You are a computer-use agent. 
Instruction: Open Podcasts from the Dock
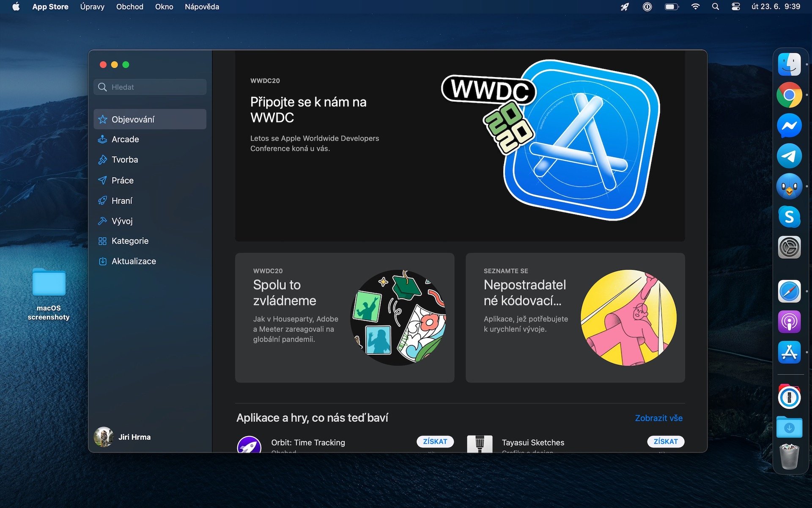[789, 322]
